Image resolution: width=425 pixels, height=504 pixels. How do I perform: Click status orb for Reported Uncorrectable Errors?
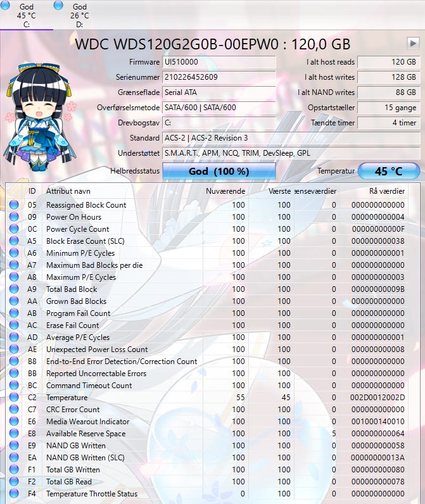tap(14, 373)
